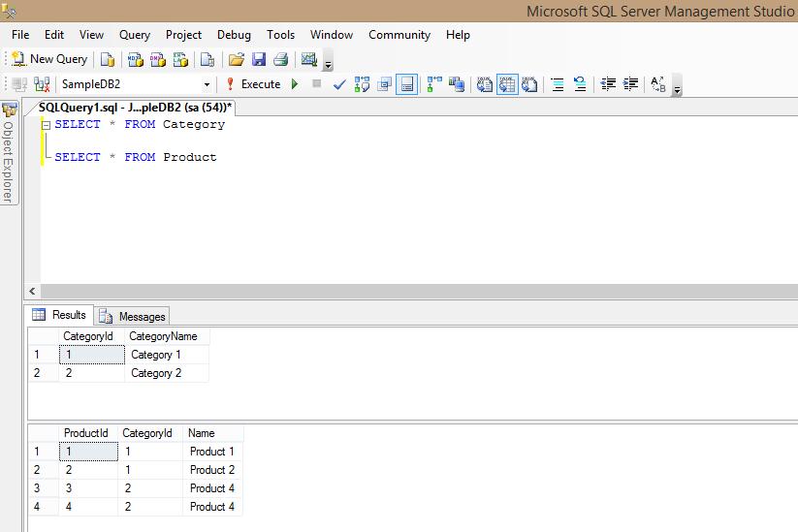The width and height of the screenshot is (798, 532).
Task: Toggle Results to Grid mode
Action: 507,84
